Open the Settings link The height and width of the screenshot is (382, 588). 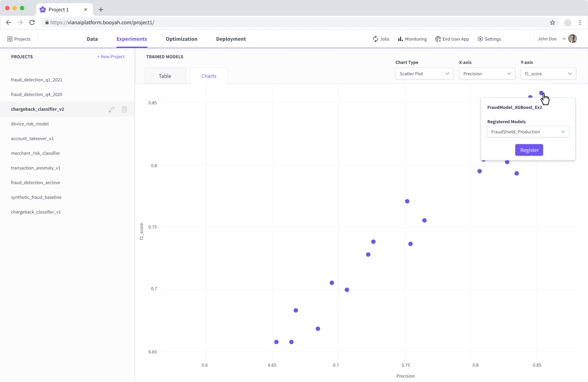(x=493, y=39)
